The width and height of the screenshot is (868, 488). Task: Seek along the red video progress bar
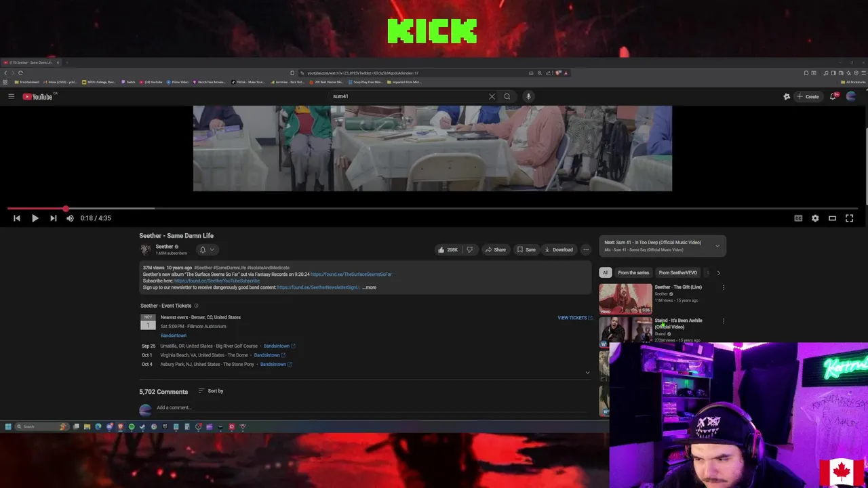(433, 209)
